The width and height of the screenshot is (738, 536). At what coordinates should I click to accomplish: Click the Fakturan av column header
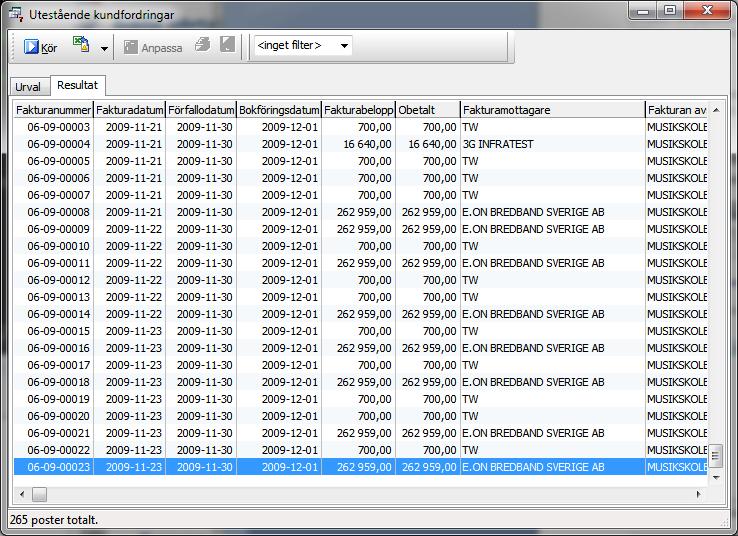676,110
